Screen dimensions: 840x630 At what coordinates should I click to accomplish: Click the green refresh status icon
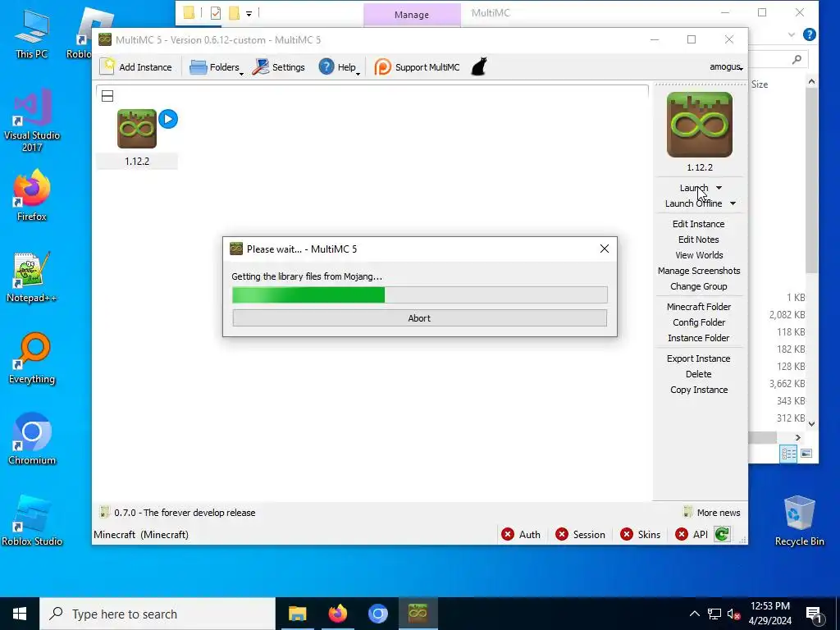click(722, 534)
